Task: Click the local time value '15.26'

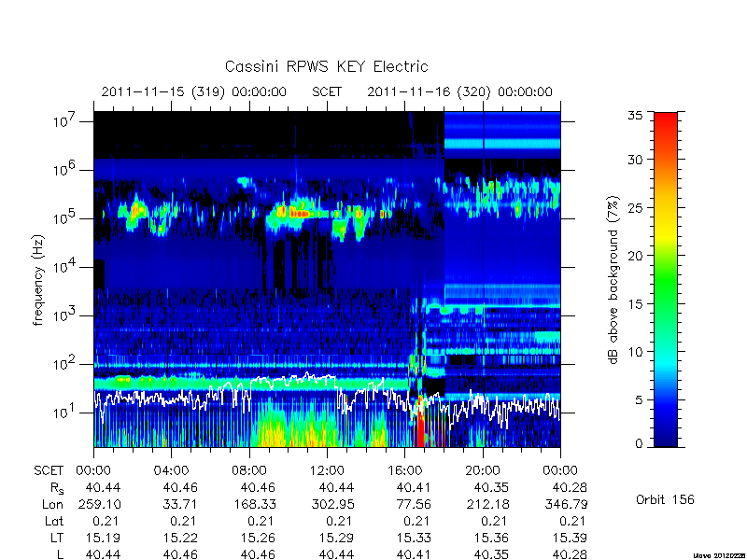Action: click(258, 538)
